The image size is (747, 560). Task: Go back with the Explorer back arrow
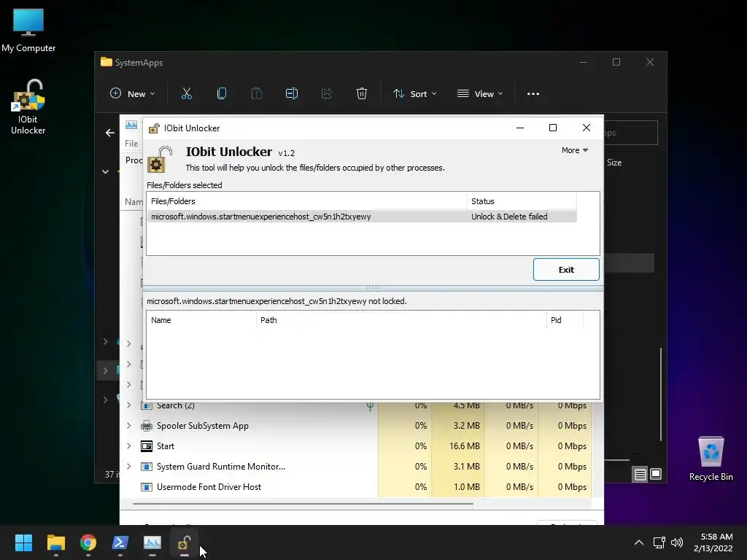110,133
